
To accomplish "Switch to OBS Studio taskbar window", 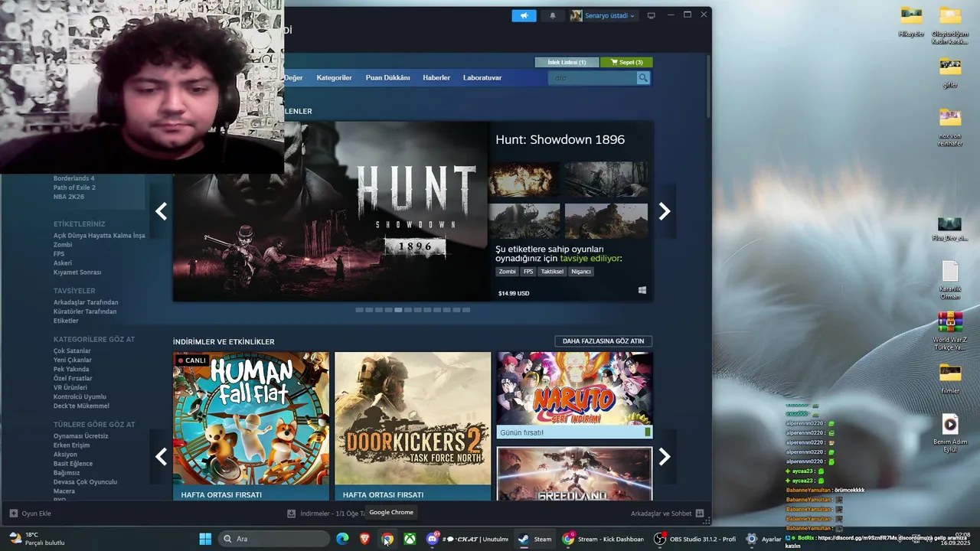I will tap(695, 539).
